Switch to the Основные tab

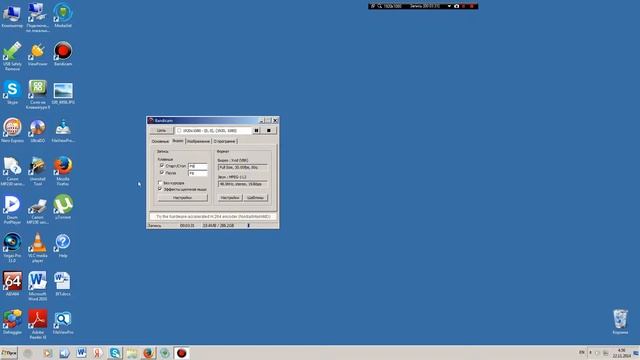click(160, 141)
